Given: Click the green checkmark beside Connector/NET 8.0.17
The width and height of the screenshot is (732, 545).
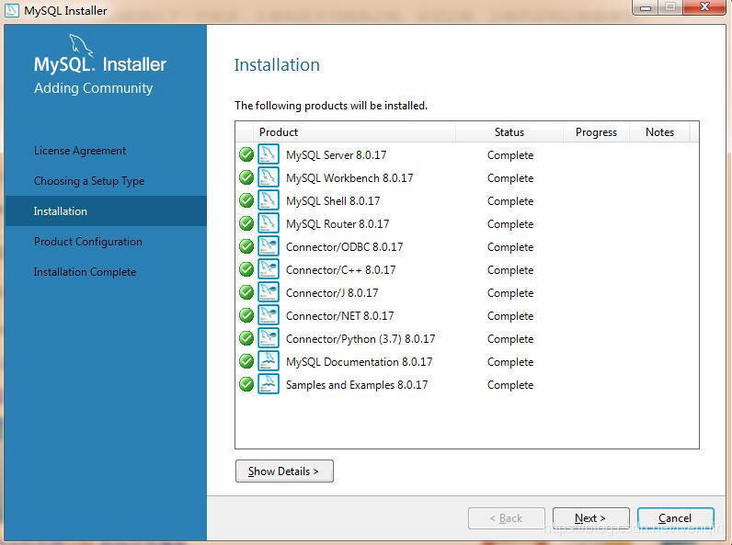Looking at the screenshot, I should [x=246, y=315].
